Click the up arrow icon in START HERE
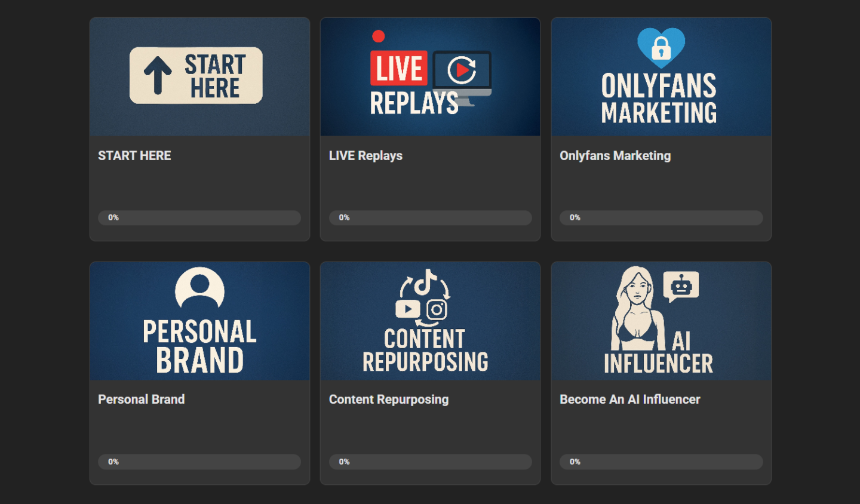860x504 pixels. tap(158, 75)
